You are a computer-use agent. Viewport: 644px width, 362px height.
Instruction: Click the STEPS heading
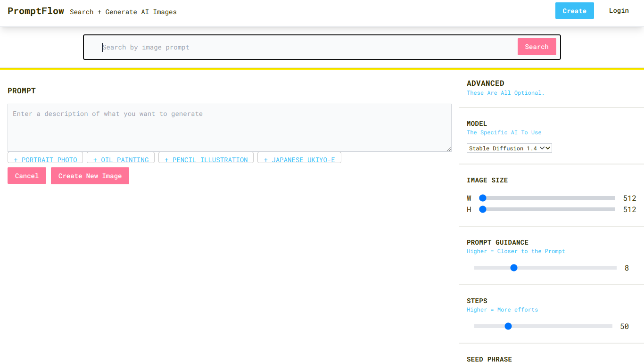(x=477, y=301)
